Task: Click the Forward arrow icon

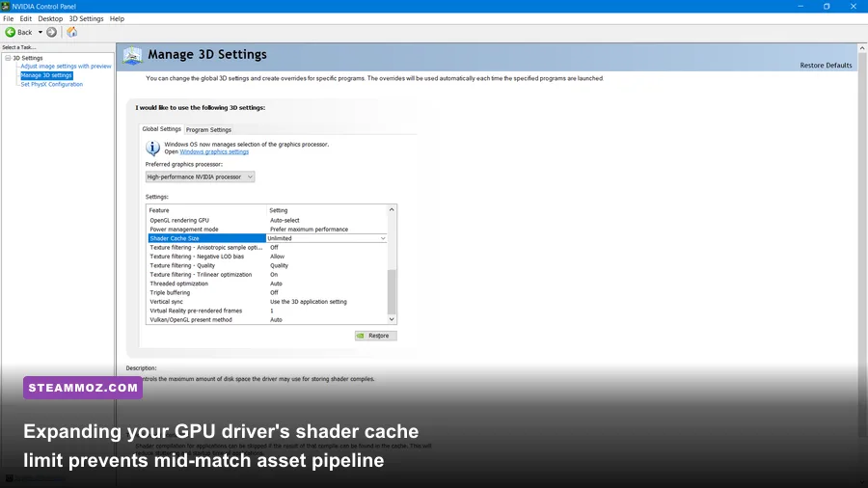Action: click(x=51, y=32)
